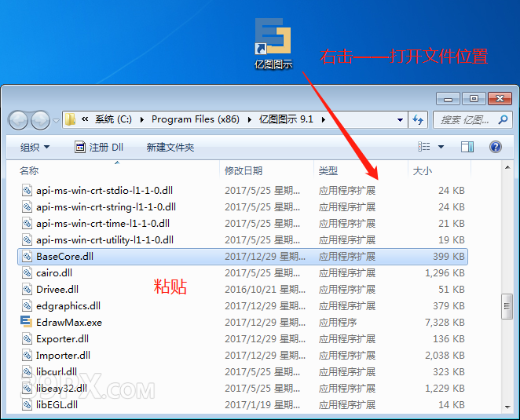Select the cairo.dll file
Screen dimensions: 520x420
click(x=54, y=273)
